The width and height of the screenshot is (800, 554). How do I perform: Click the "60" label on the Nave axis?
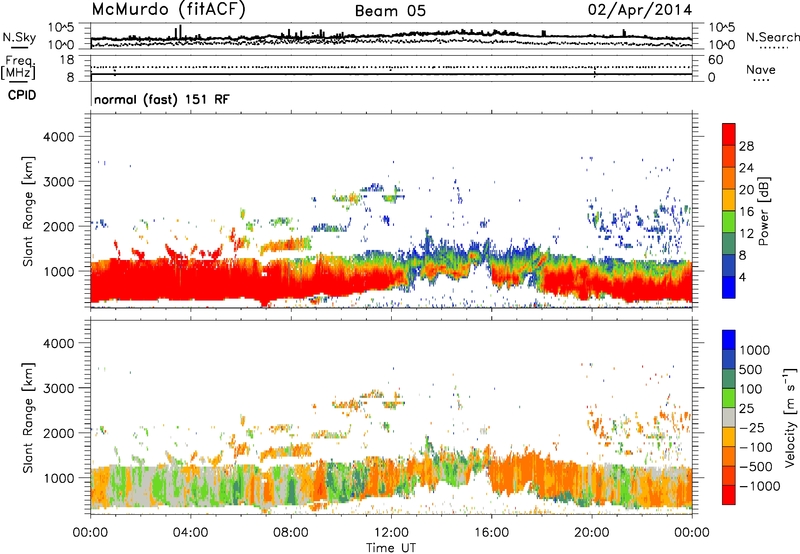[715, 60]
